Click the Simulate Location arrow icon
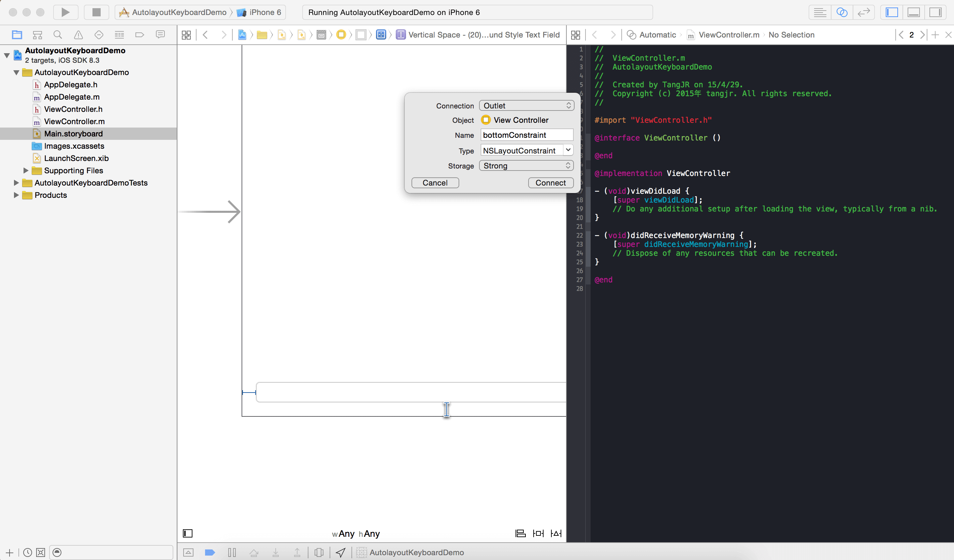The image size is (954, 560). pos(340,552)
